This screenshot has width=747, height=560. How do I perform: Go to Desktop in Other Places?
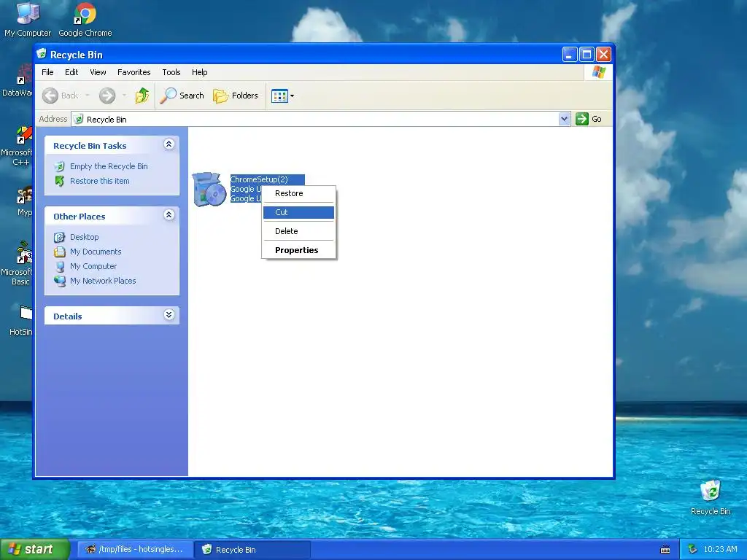click(85, 237)
